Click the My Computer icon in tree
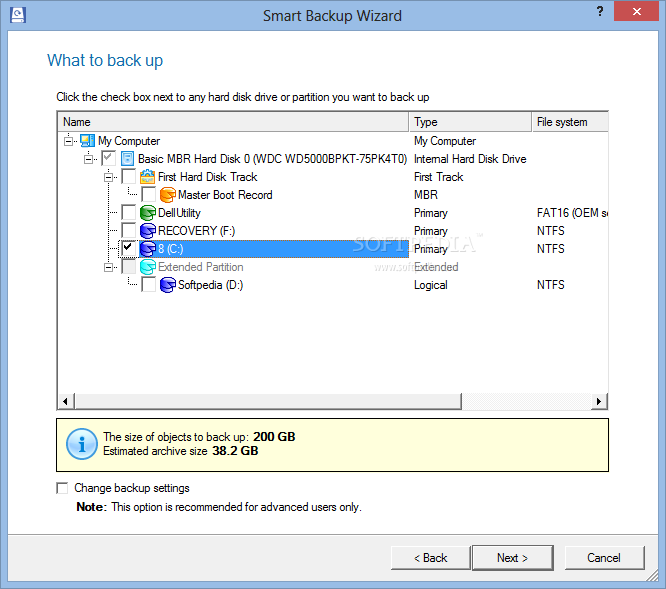This screenshot has height=589, width=666. pyautogui.click(x=87, y=141)
